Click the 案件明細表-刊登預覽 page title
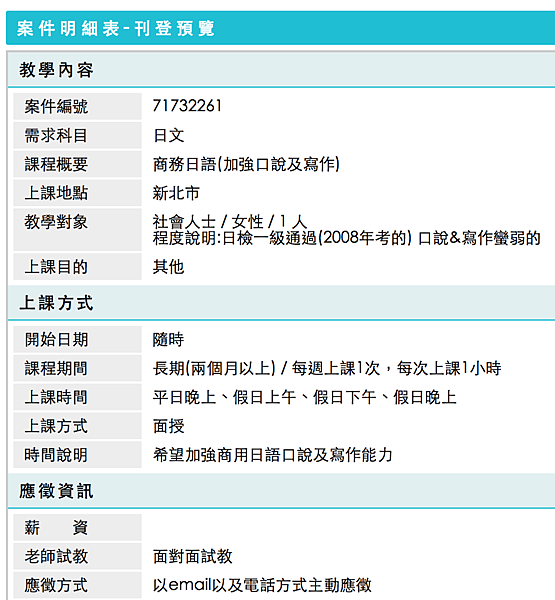 click(x=115, y=29)
